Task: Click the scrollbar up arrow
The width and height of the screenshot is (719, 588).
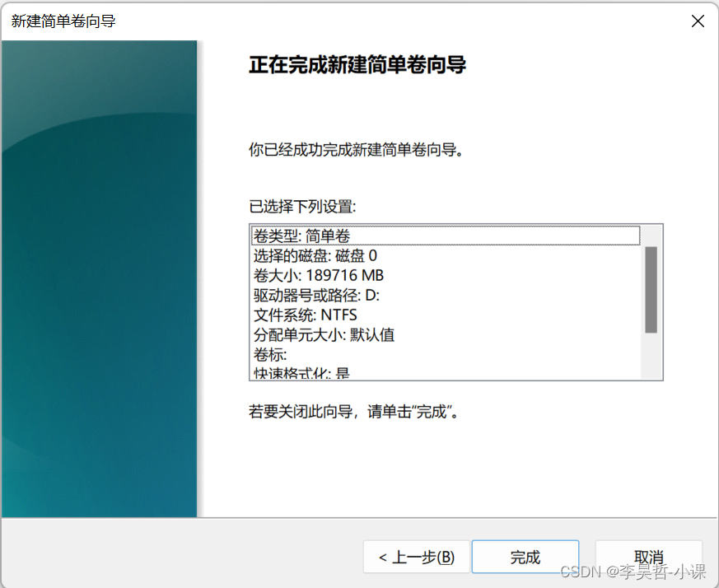Action: coord(654,229)
